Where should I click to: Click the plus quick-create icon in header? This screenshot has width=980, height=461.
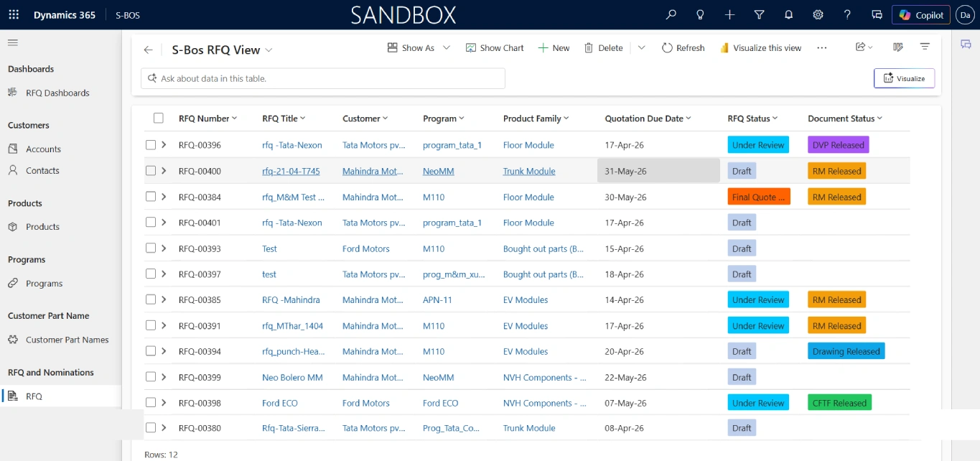(x=730, y=14)
